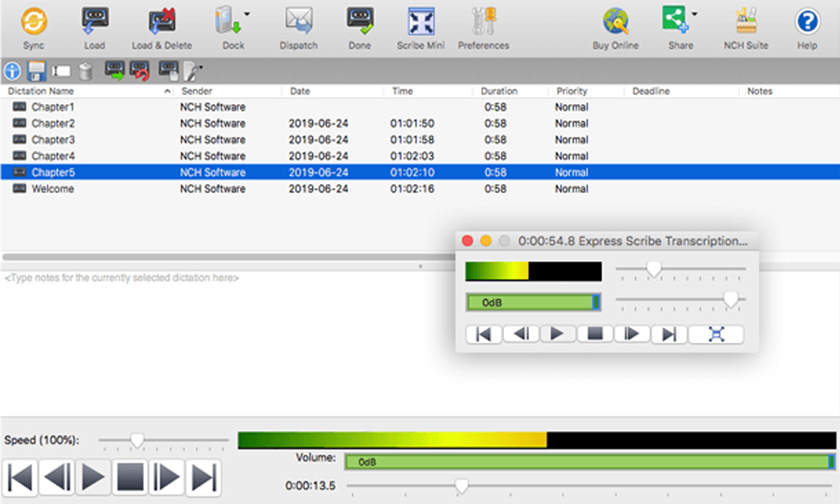
Task: Click the cassette with document icon
Action: tap(168, 71)
